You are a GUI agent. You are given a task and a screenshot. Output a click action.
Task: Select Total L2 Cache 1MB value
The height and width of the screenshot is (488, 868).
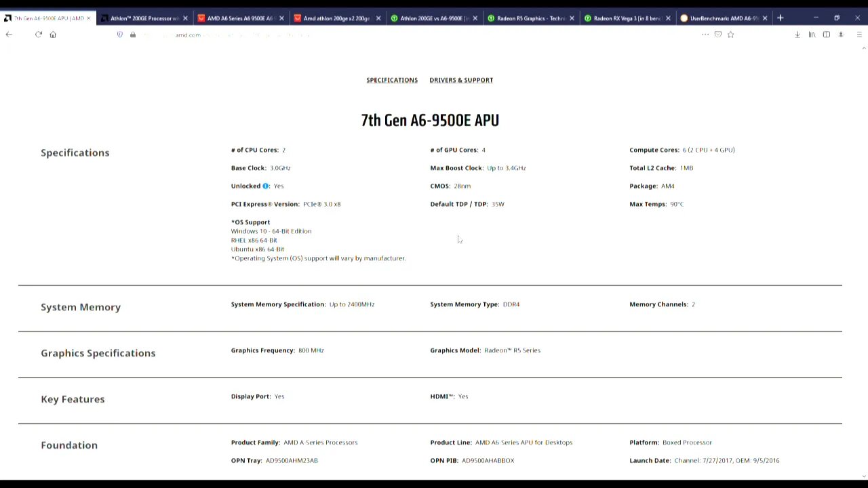tap(686, 168)
